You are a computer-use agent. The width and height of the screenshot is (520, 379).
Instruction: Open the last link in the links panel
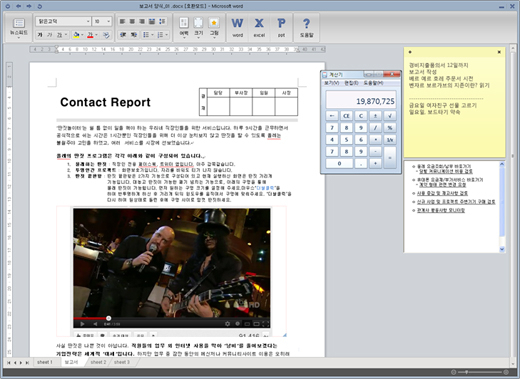[441, 210]
